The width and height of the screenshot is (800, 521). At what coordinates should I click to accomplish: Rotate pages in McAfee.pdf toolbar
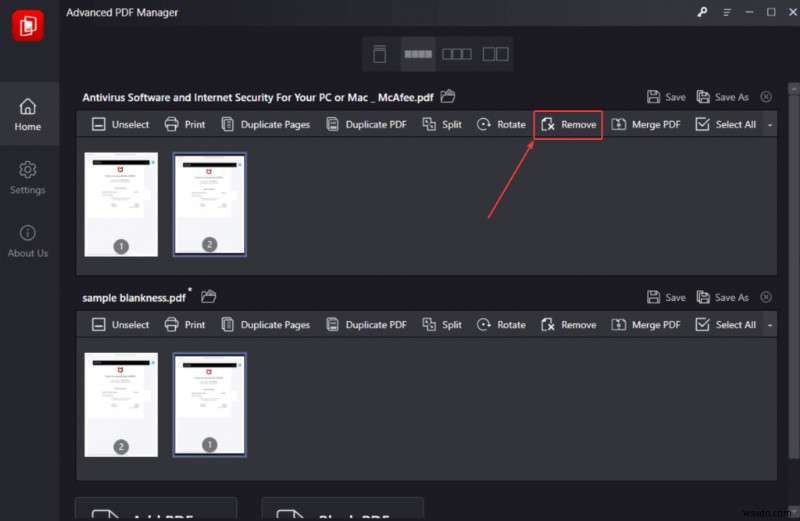click(501, 125)
